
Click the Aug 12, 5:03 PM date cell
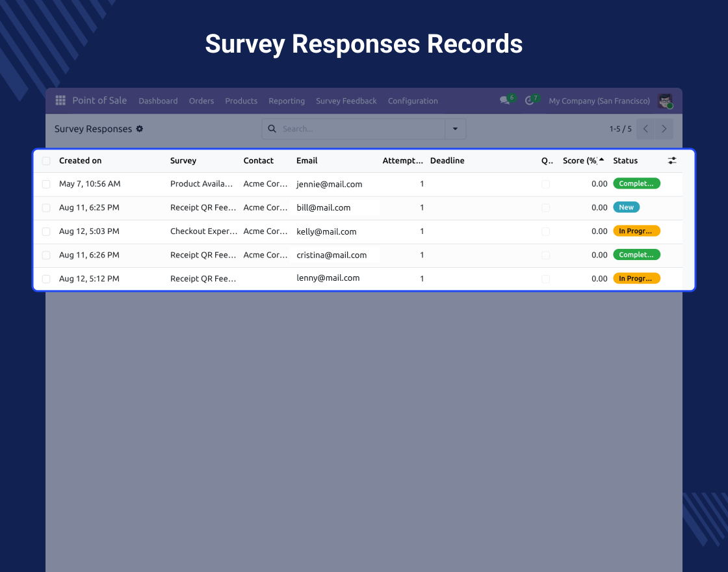[89, 231]
